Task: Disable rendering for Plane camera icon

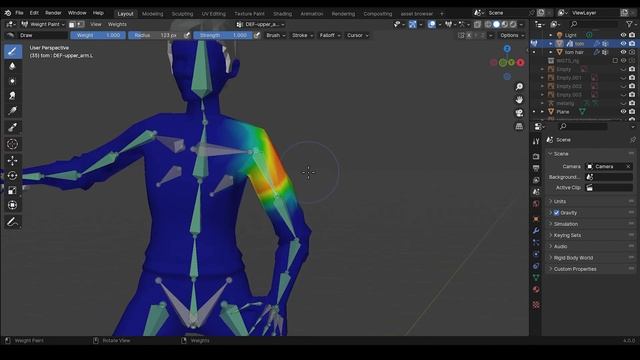Action: 632,111
